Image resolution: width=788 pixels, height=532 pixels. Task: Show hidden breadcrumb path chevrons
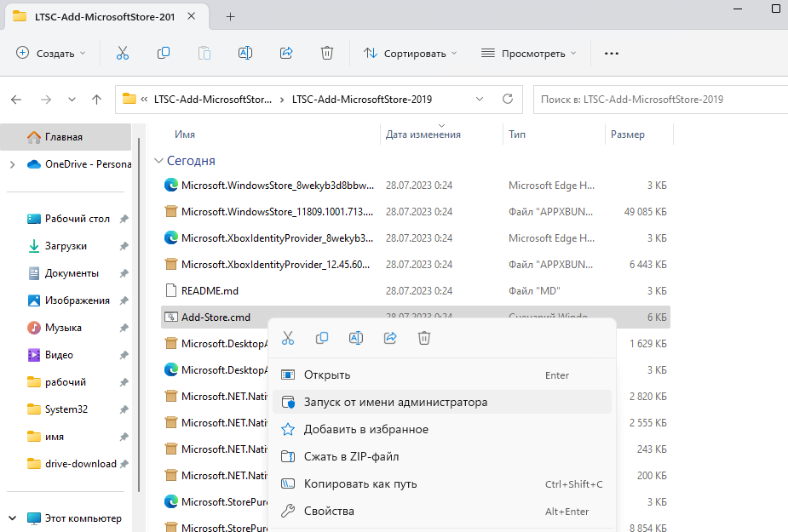click(x=144, y=100)
